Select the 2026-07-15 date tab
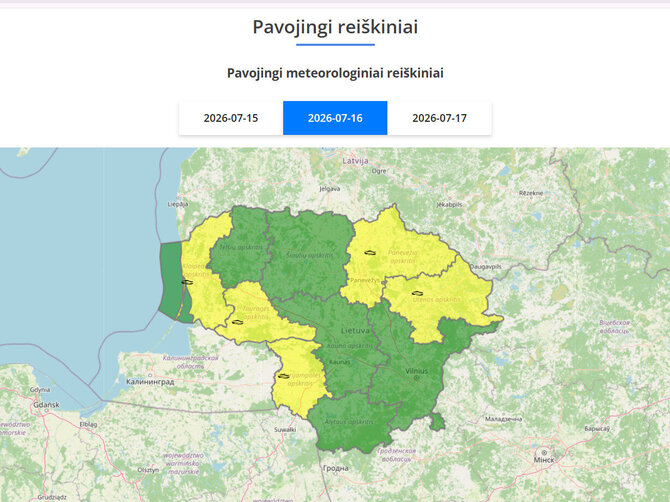Viewport: 670px width, 502px height. coord(231,118)
